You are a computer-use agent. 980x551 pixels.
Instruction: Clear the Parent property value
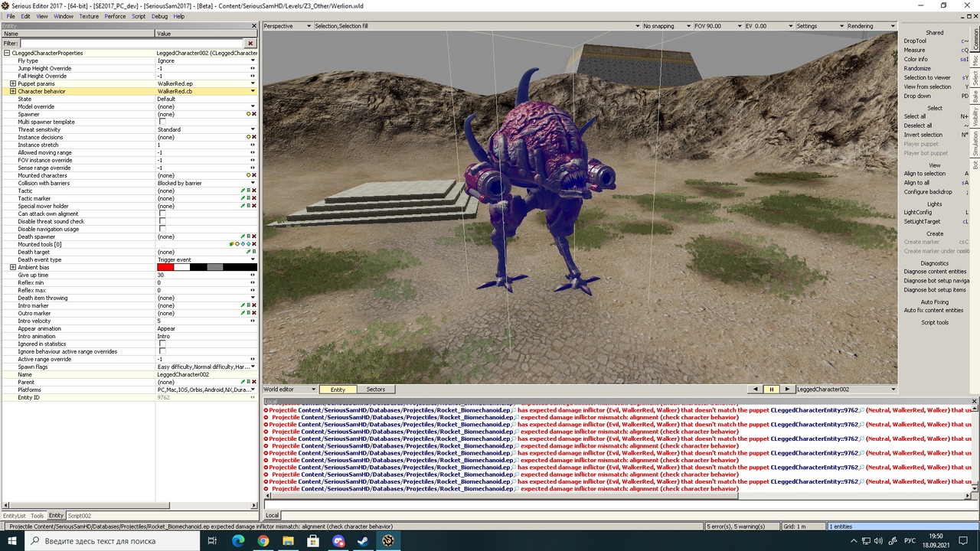click(x=253, y=382)
